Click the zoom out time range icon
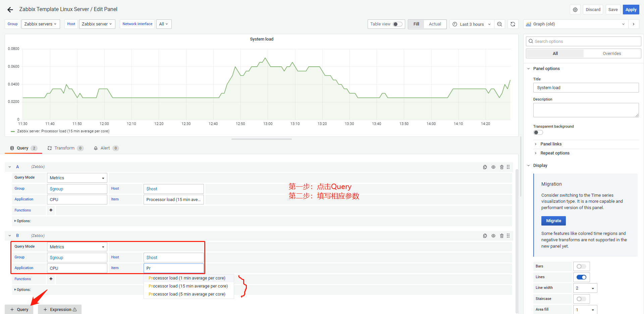The image size is (644, 314). point(499,24)
